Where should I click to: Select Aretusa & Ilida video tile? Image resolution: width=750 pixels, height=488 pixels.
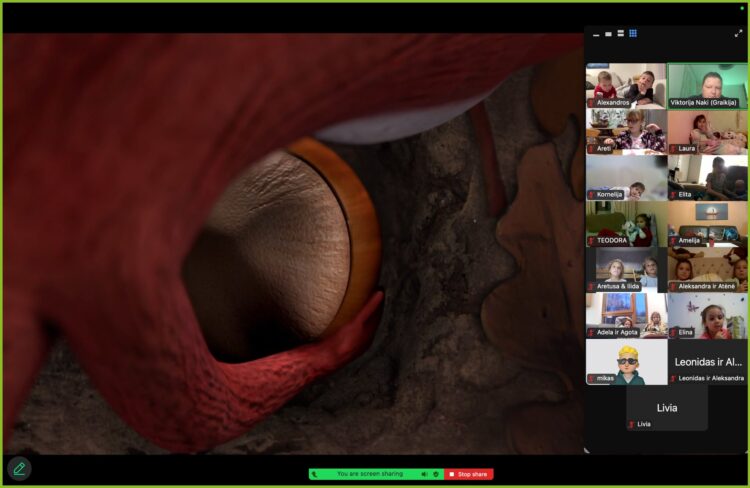[626, 270]
